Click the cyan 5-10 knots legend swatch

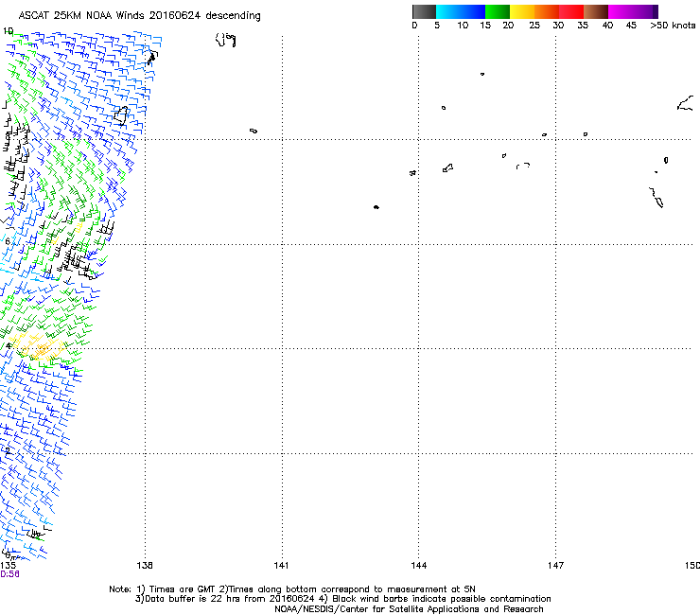[447, 11]
